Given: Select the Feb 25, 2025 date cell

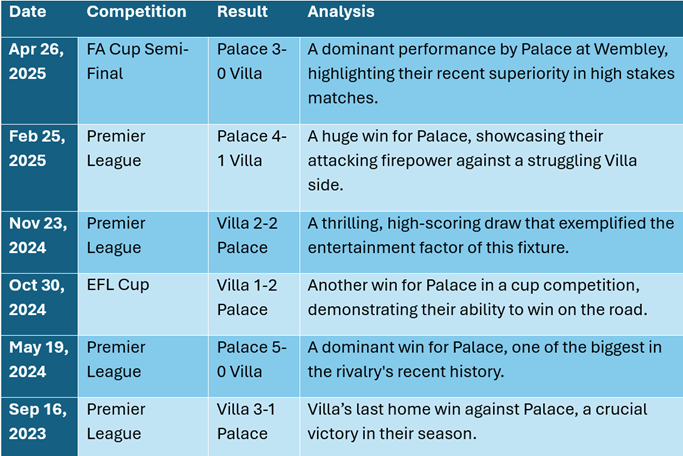Looking at the screenshot, I should tap(39, 168).
